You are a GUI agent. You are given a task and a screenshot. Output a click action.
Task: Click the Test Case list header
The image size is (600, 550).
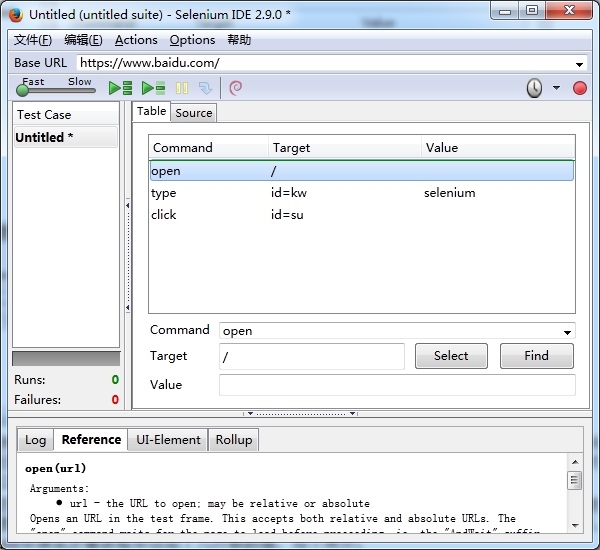65,114
